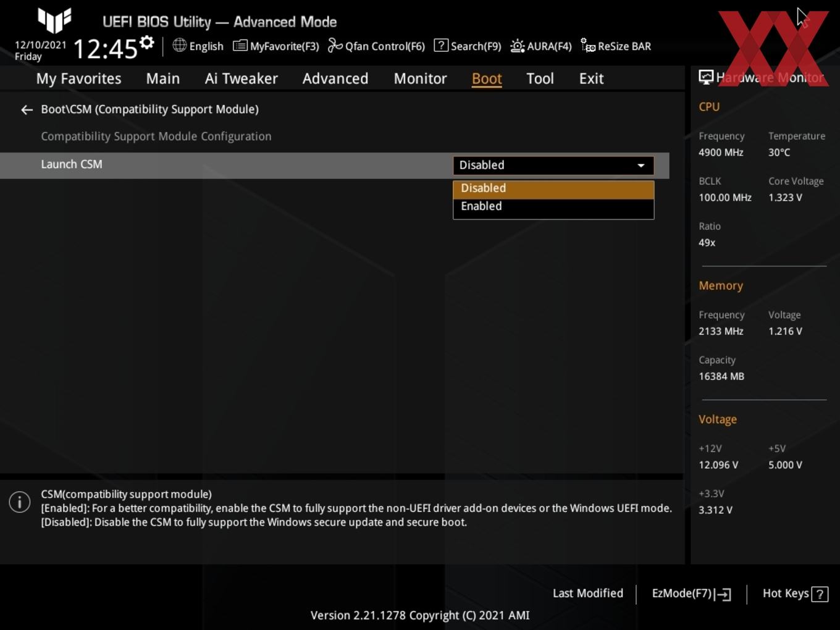Image resolution: width=840 pixels, height=630 pixels.
Task: Go to the Exit tab
Action: [x=591, y=78]
